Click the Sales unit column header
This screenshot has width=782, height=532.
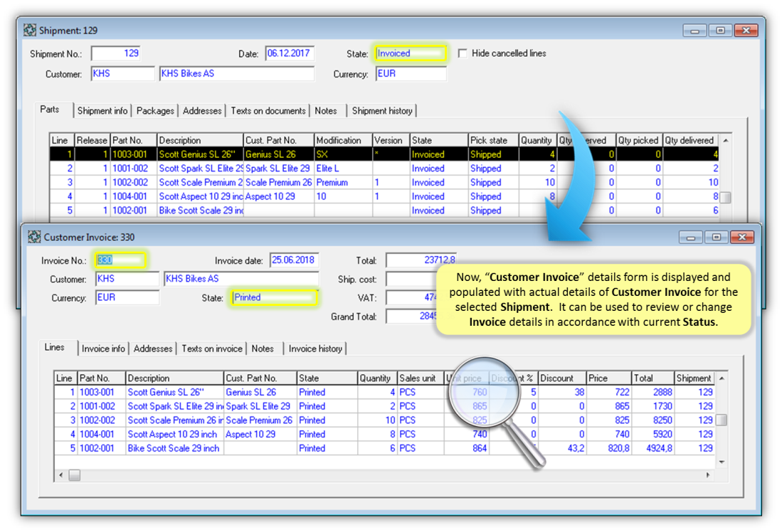[421, 378]
